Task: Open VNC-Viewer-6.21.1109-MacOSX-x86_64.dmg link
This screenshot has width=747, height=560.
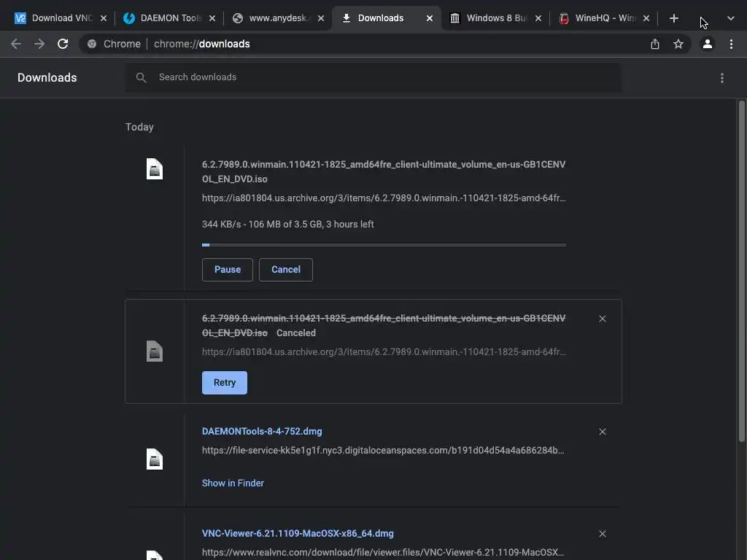Action: pos(298,533)
